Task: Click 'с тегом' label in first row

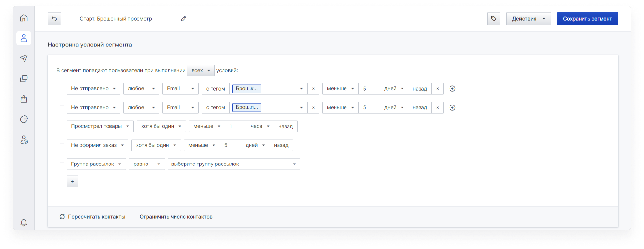Action: (216, 89)
